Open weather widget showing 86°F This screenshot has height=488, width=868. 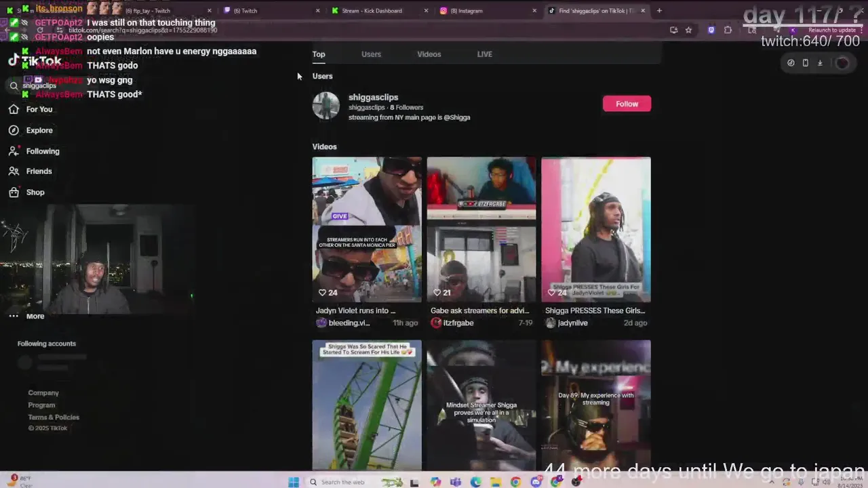coord(20,481)
